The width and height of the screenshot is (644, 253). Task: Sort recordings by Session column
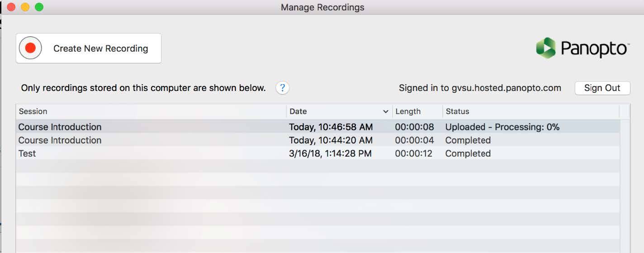[x=33, y=111]
